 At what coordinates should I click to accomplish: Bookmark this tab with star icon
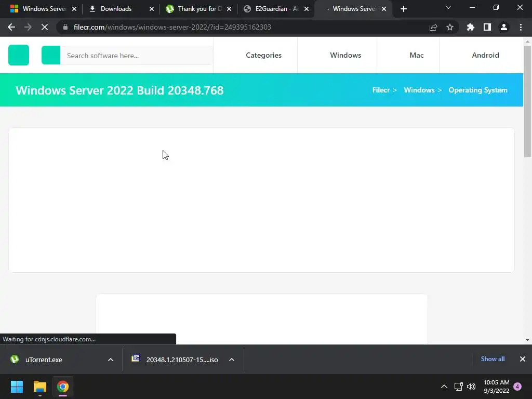coord(449,27)
